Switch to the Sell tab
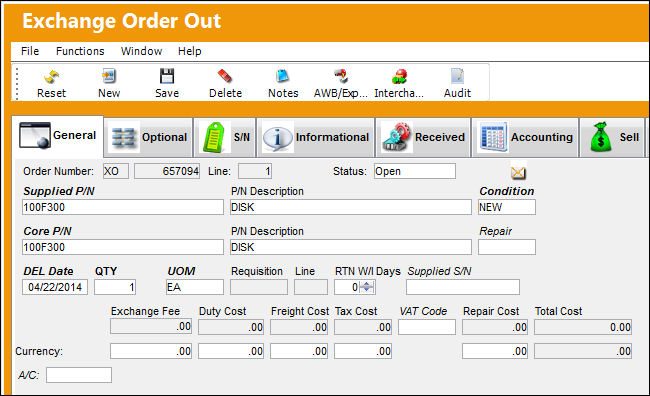The width and height of the screenshot is (650, 396). 612,137
